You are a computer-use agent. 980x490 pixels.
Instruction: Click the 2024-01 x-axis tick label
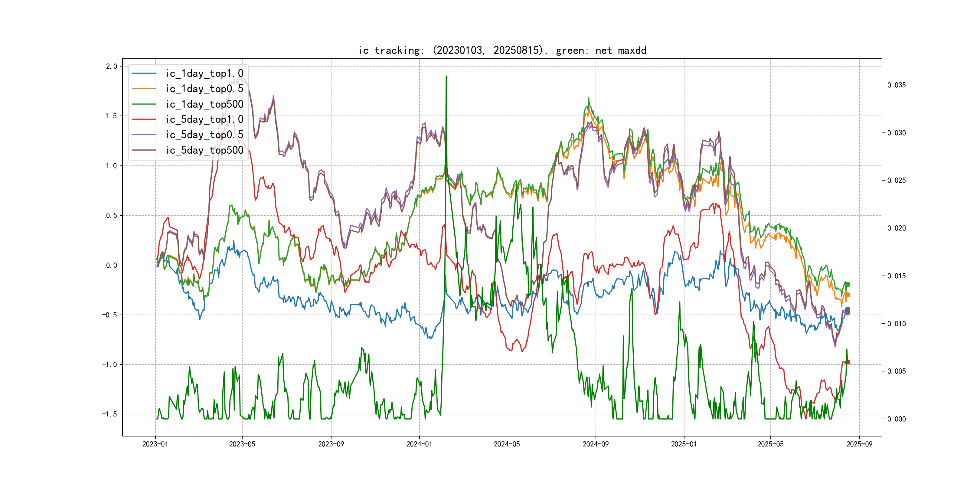coord(419,444)
